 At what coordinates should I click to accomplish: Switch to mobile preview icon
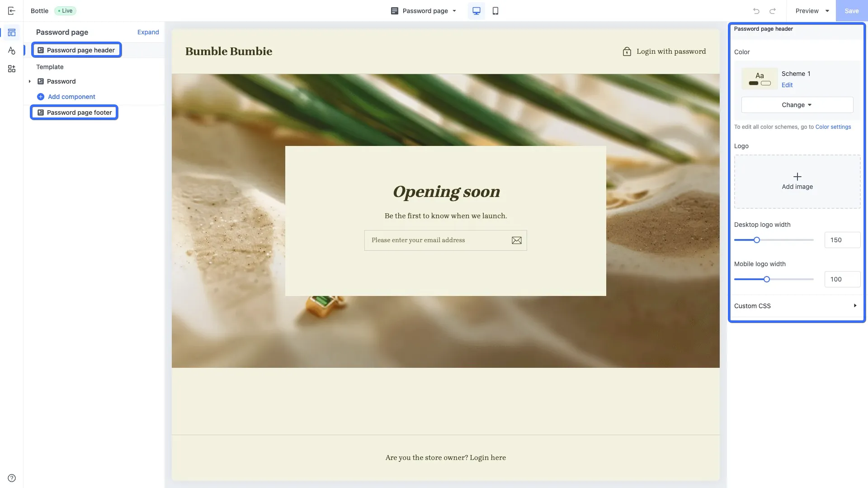tap(495, 11)
